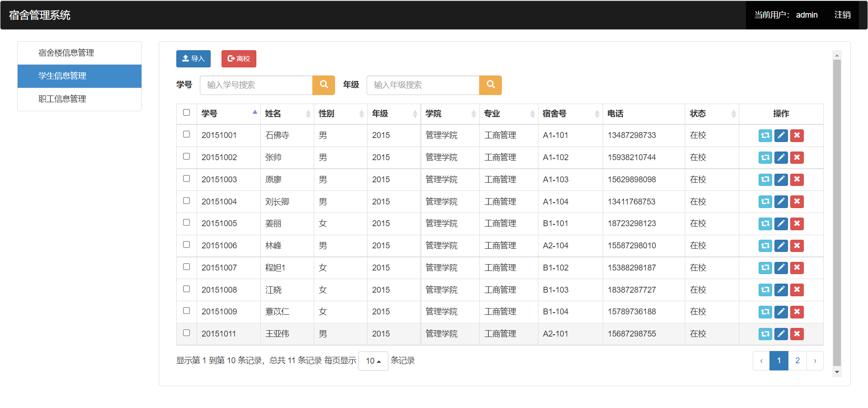Go to the next page arrow
Viewport: 868px width, 408px height.
coord(815,361)
